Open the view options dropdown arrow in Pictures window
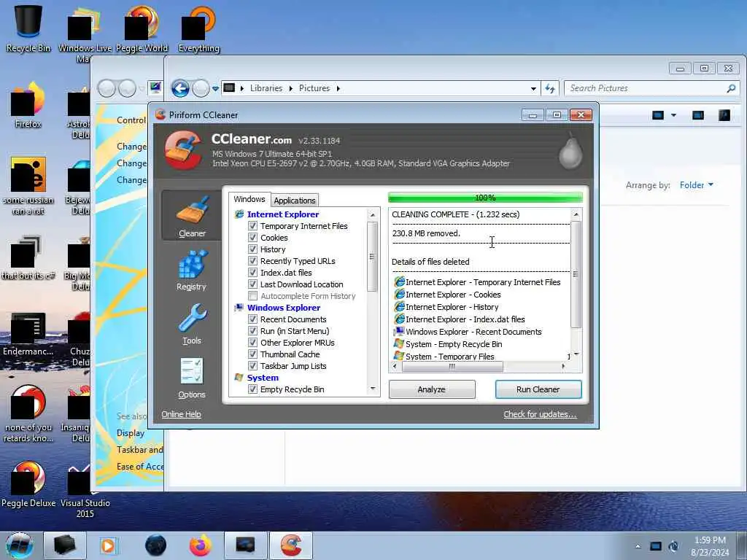Viewport: 747px width, 560px height. tap(673, 114)
